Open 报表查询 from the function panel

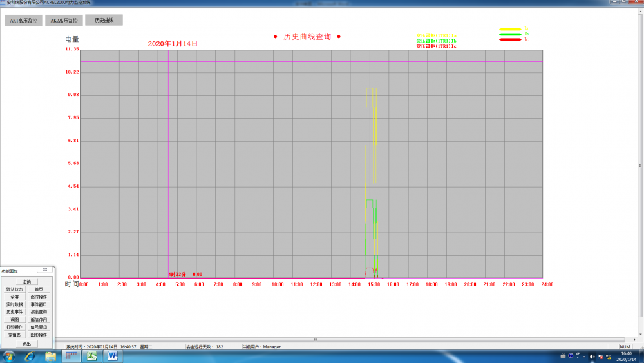[39, 312]
